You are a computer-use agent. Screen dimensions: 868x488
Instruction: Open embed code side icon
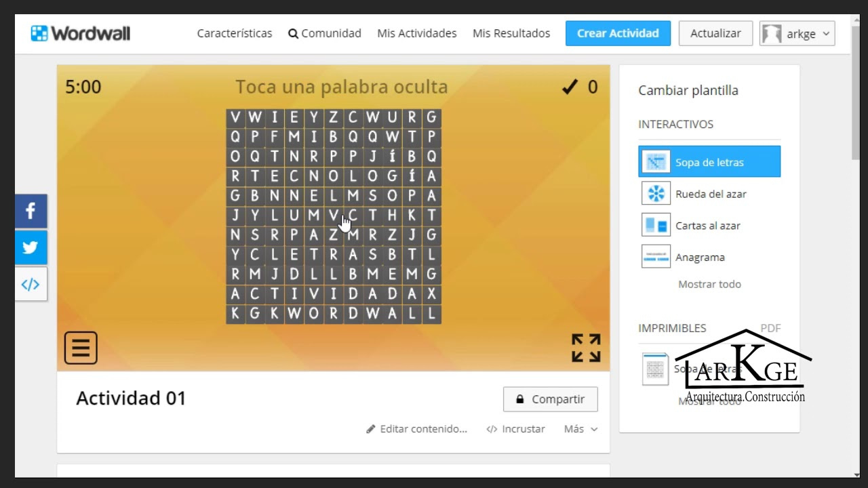click(31, 284)
